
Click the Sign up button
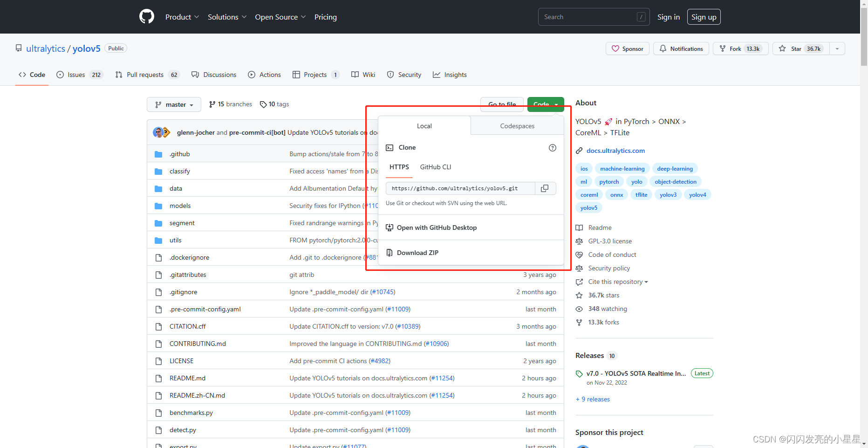pyautogui.click(x=704, y=17)
